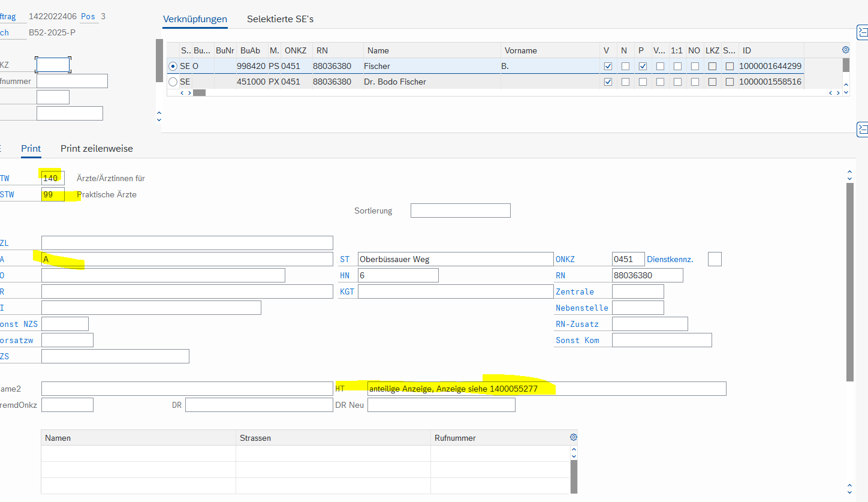Click scroll-up chevron of Namen table
This screenshot has height=502, width=868.
point(574,449)
